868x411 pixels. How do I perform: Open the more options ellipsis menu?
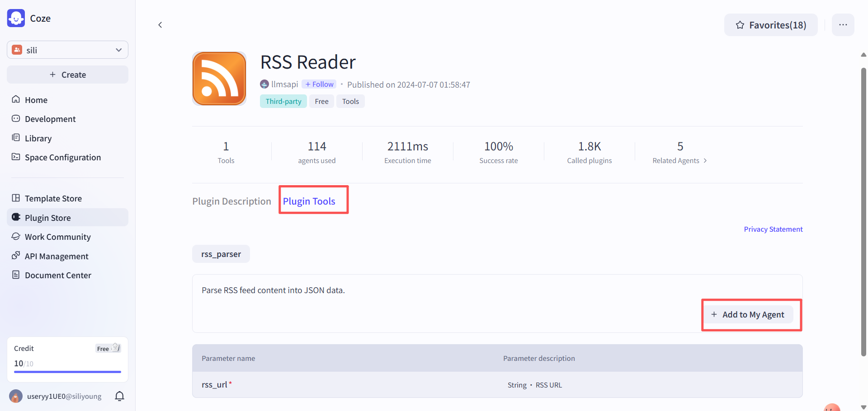[x=843, y=25]
